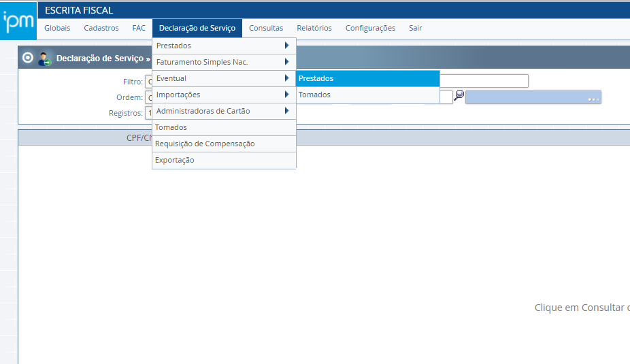Expand Administradoras de Cartão submenu
The width and height of the screenshot is (630, 364).
286,111
